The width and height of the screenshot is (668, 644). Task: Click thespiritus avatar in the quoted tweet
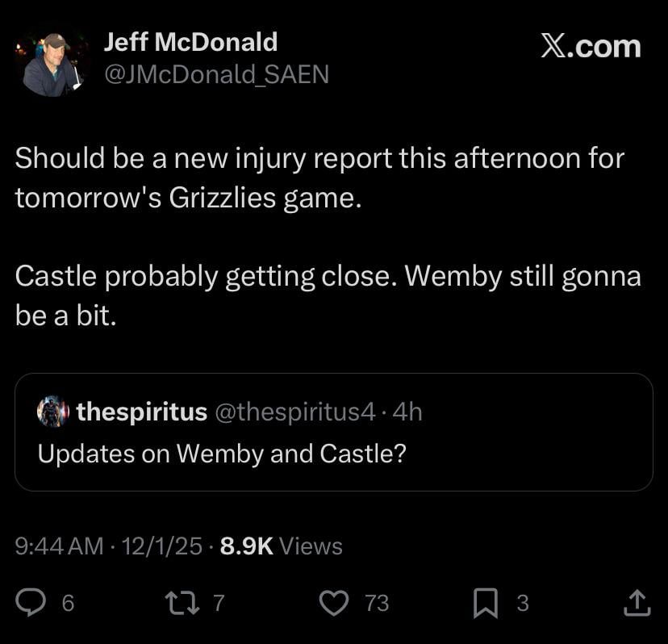(52, 412)
